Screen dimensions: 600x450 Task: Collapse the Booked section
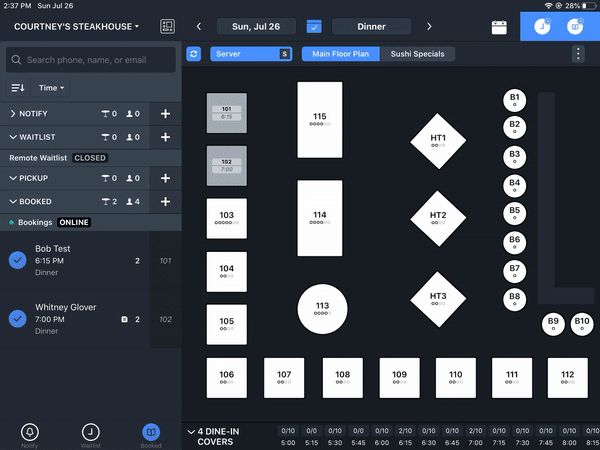[x=14, y=202]
